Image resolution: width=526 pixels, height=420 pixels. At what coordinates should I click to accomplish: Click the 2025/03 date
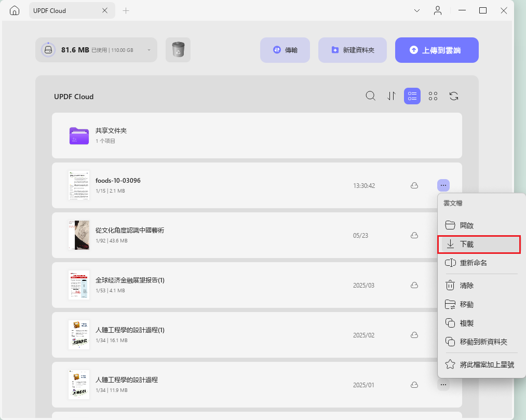363,286
